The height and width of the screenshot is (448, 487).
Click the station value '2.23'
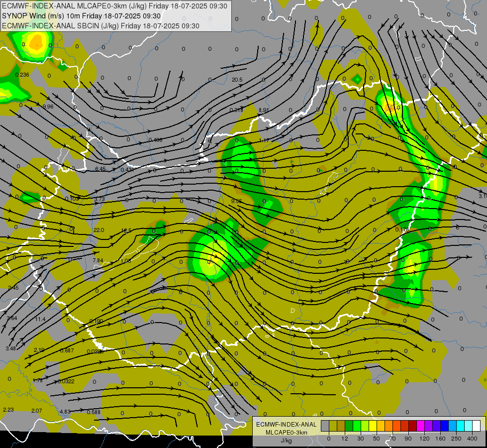[x=8, y=410]
